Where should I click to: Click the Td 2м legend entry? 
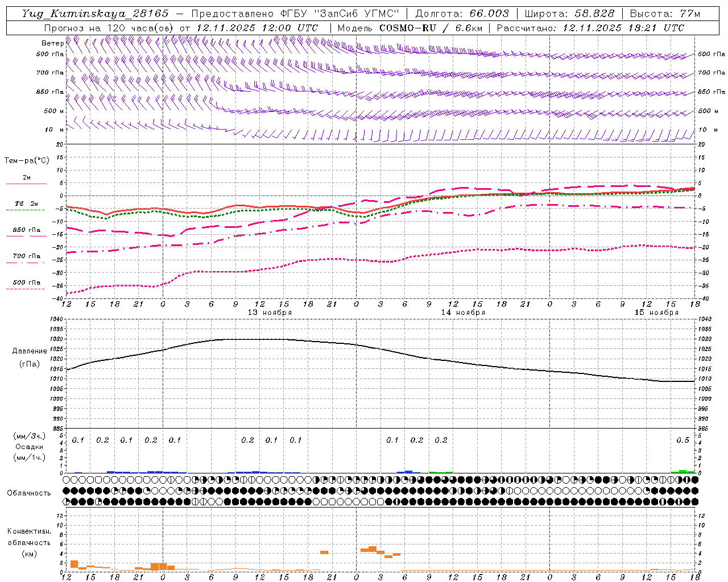point(27,203)
